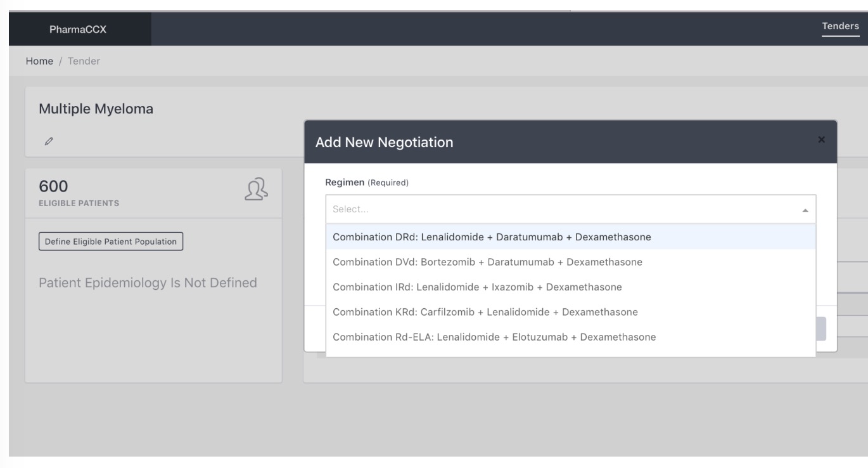This screenshot has width=868, height=468.
Task: Close the Add New Negotiation dialog
Action: tap(821, 140)
